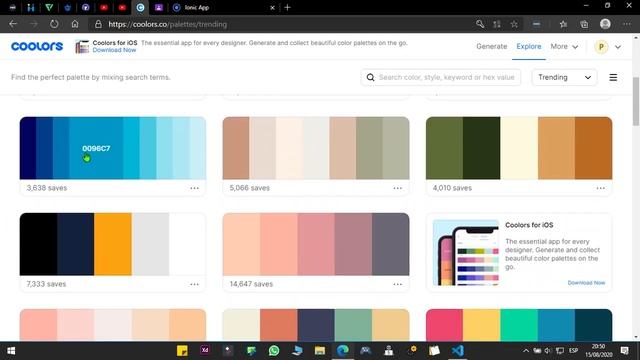Click the Coolors for iOS phone thumbnail
640x360 pixels.
pos(466,253)
